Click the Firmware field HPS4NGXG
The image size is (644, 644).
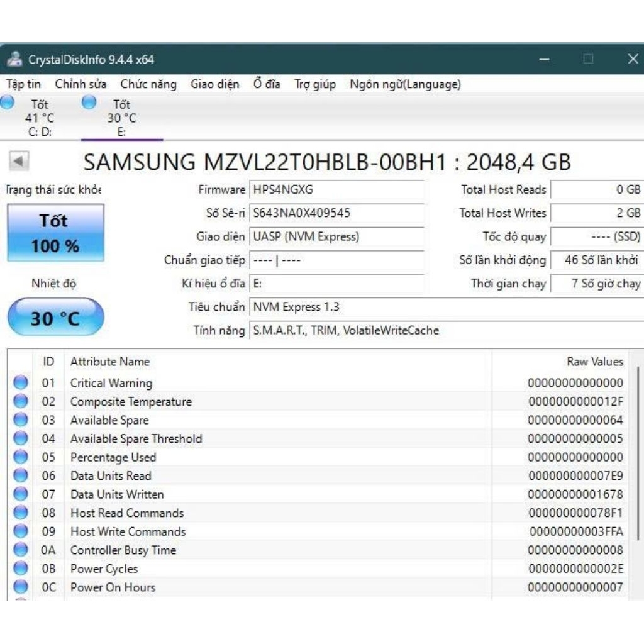pos(336,190)
